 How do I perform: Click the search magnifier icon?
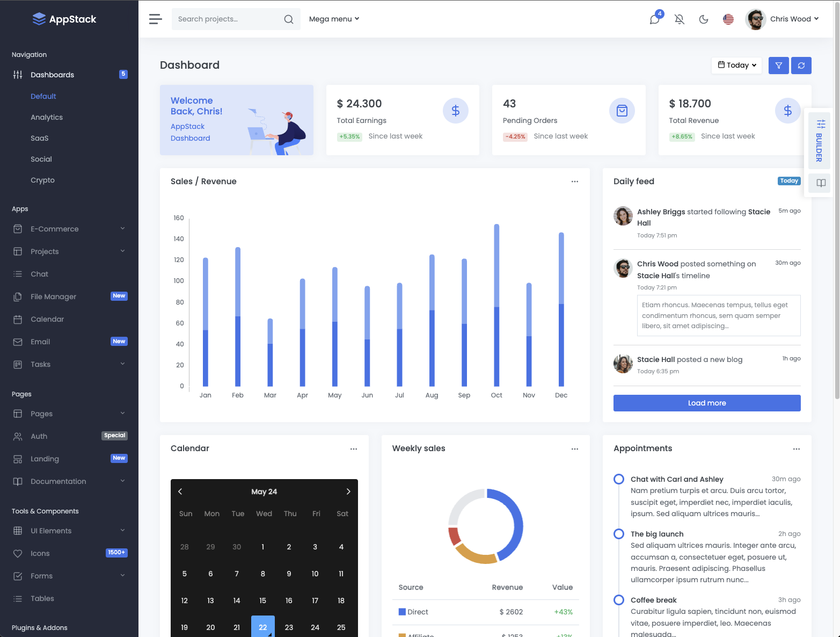click(289, 19)
